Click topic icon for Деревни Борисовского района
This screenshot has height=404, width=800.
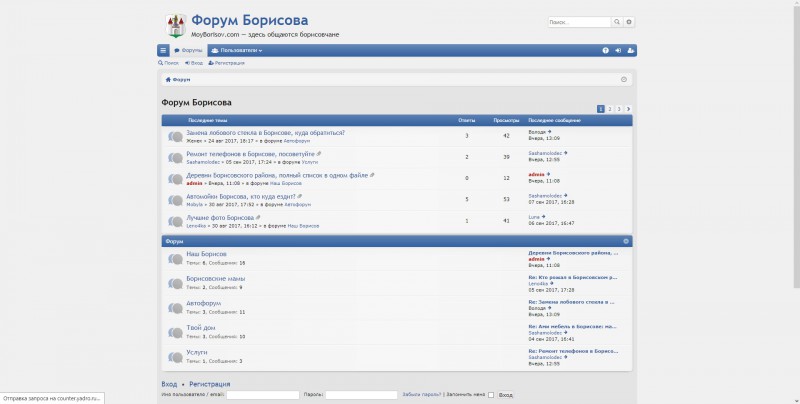tap(175, 179)
